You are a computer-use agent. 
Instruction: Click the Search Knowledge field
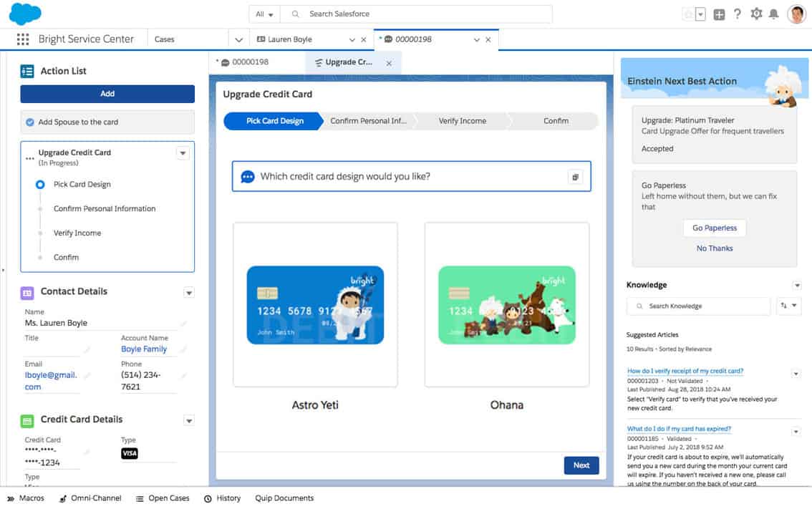[x=699, y=306]
